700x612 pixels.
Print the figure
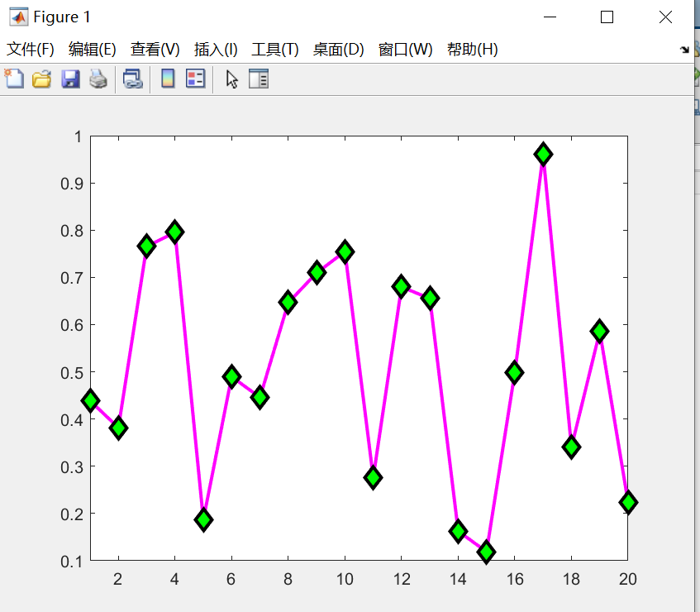pos(98,79)
